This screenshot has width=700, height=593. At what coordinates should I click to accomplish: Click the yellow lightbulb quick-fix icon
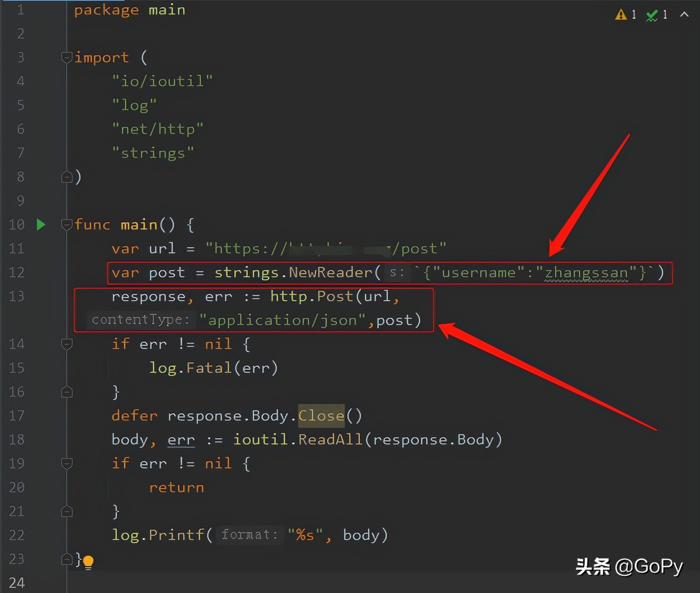point(88,562)
